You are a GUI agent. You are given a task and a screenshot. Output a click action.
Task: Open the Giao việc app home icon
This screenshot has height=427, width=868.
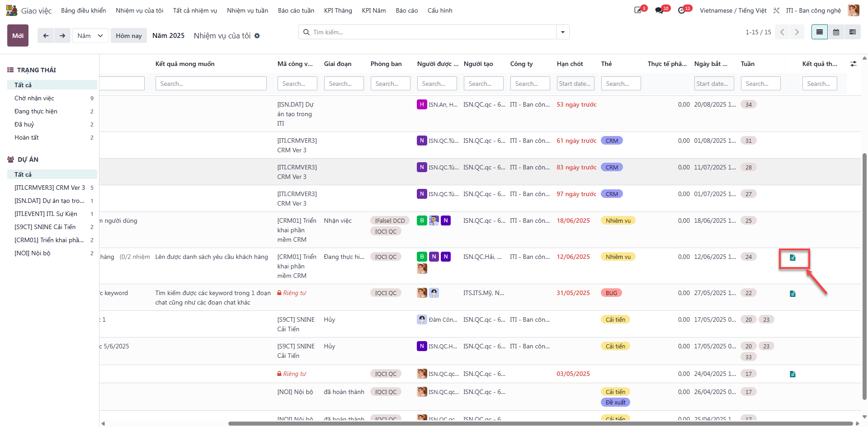coord(12,10)
